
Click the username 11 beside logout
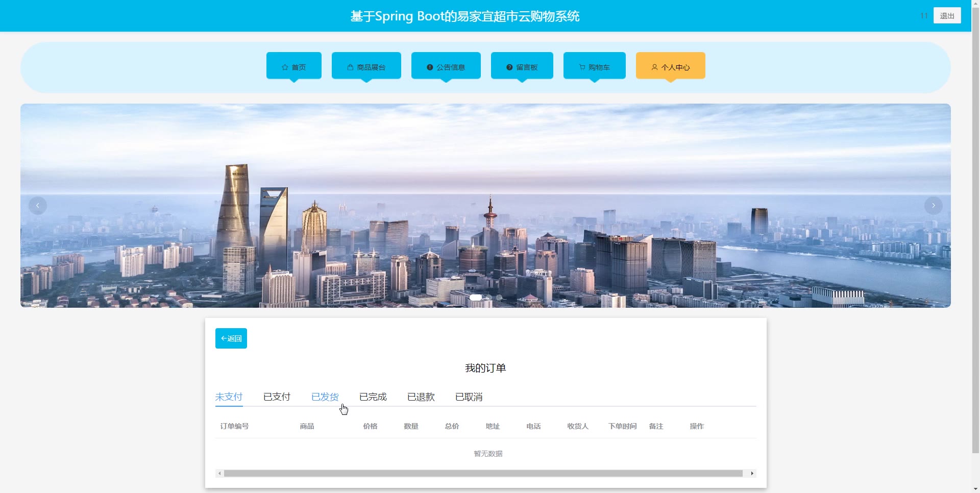tap(924, 16)
